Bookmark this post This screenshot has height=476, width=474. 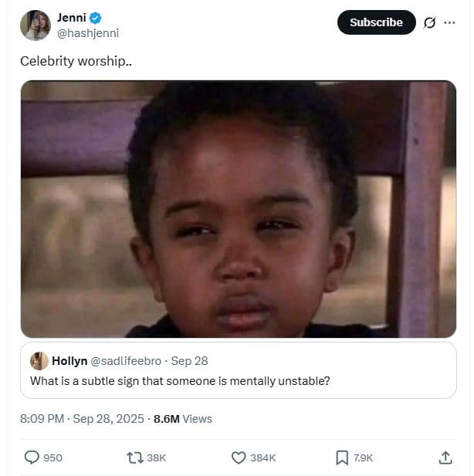click(342, 457)
